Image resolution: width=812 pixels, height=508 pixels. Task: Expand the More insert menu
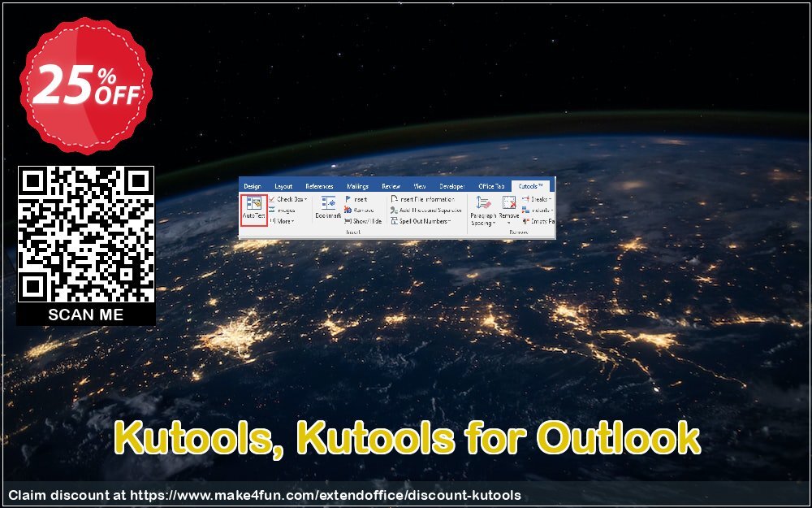point(282,221)
